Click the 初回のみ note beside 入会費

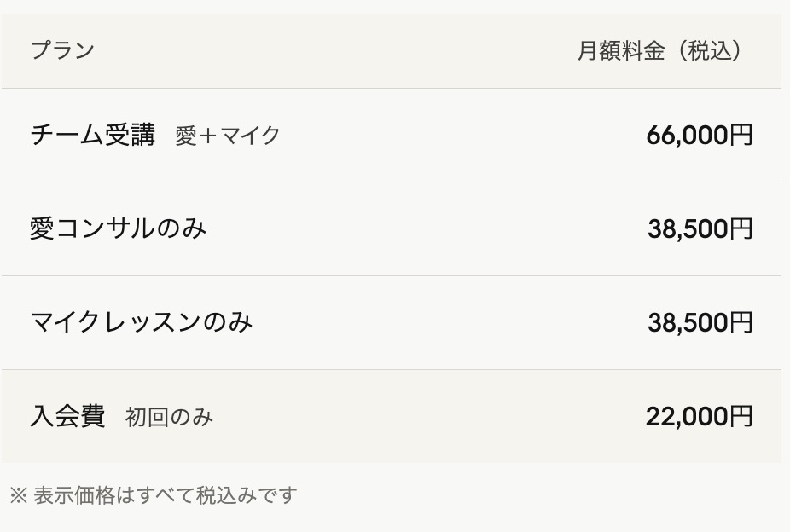tap(169, 417)
